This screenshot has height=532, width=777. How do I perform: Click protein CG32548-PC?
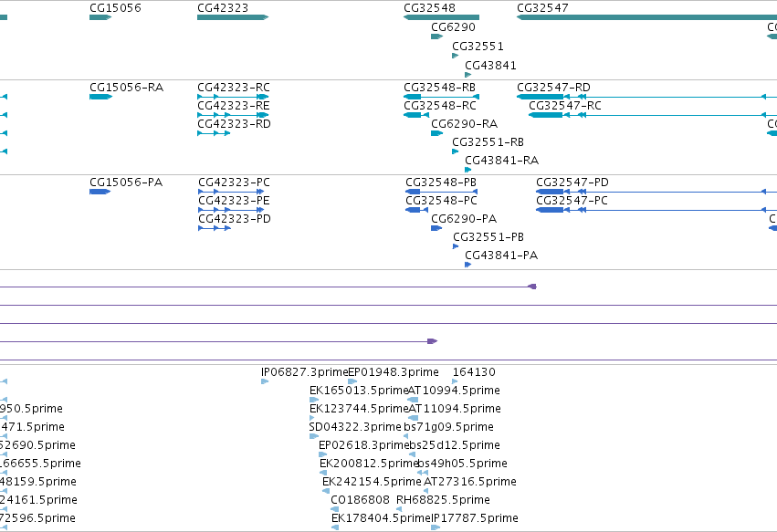click(x=441, y=201)
